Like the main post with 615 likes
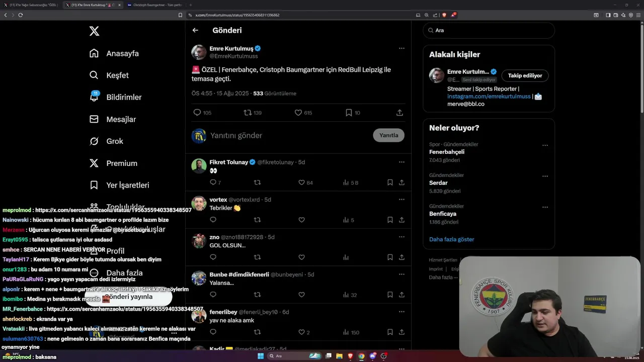This screenshot has width=644, height=362. (298, 113)
